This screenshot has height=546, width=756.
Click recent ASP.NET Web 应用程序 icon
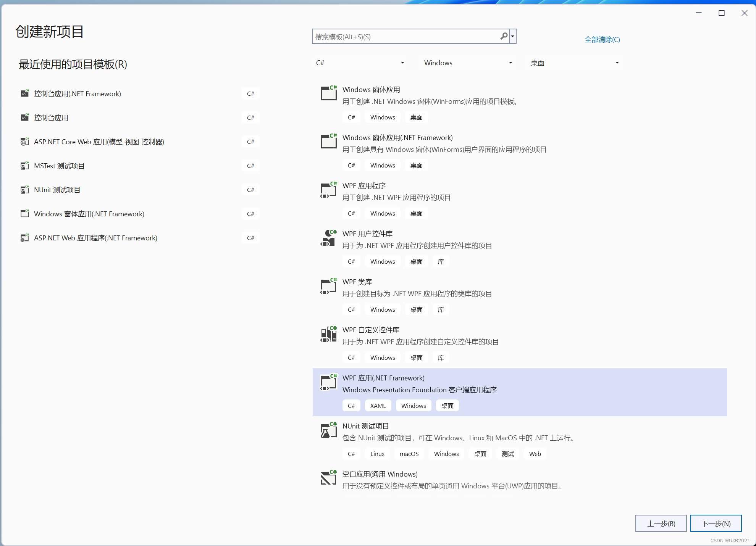pyautogui.click(x=25, y=238)
